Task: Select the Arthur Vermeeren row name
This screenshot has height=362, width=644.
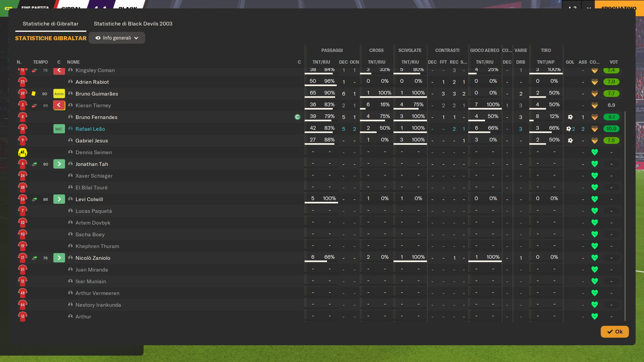Action: pos(98,293)
